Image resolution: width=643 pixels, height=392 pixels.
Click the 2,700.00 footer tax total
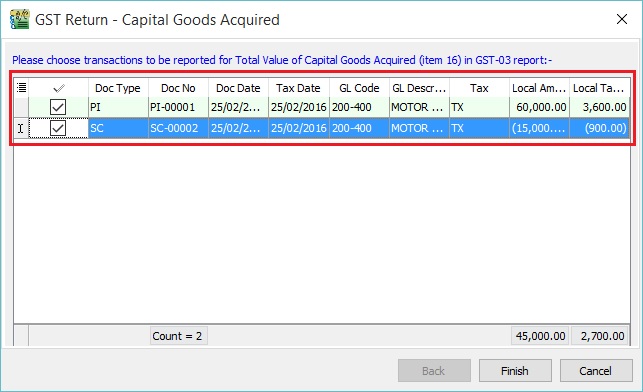[600, 336]
